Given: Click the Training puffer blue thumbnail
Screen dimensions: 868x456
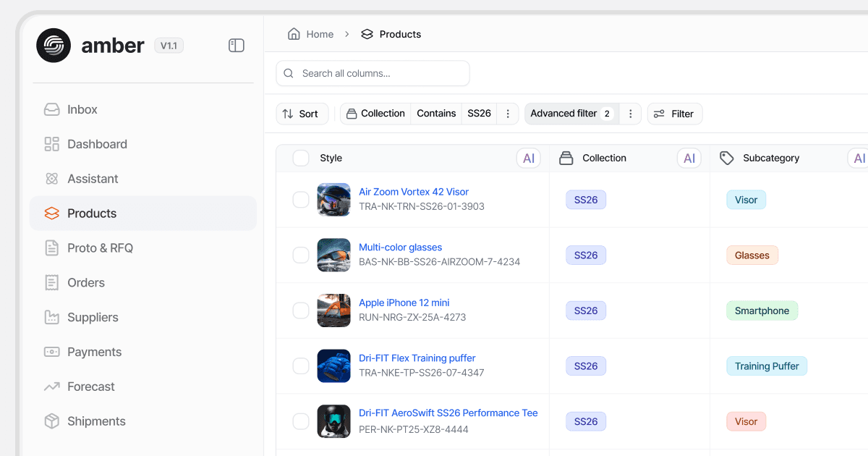Looking at the screenshot, I should pyautogui.click(x=333, y=366).
